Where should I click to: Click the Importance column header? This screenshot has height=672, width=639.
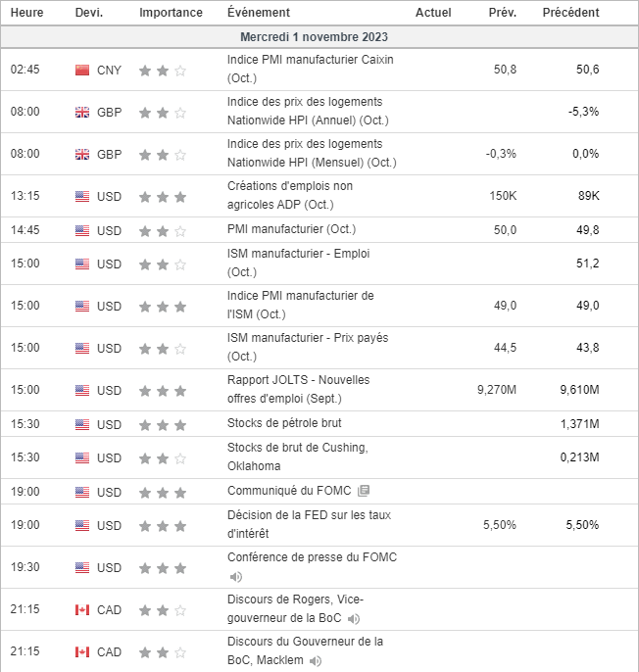[x=172, y=13]
